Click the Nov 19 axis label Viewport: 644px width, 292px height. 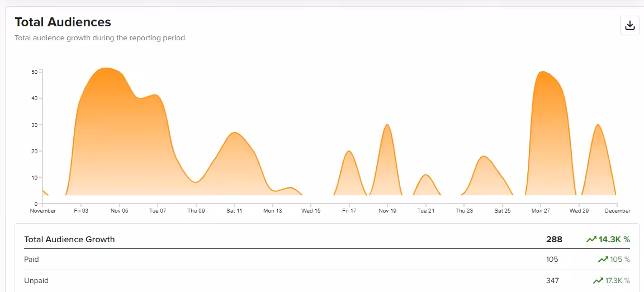tap(387, 210)
